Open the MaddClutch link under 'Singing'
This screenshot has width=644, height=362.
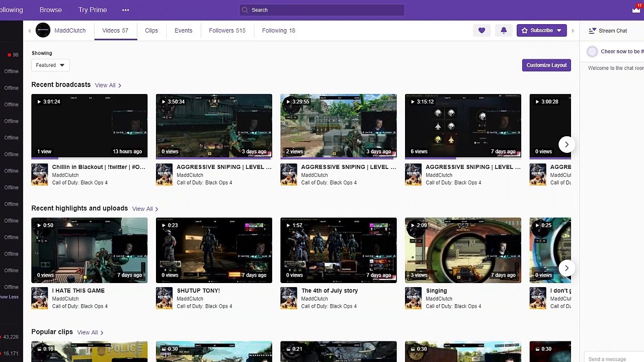(439, 299)
